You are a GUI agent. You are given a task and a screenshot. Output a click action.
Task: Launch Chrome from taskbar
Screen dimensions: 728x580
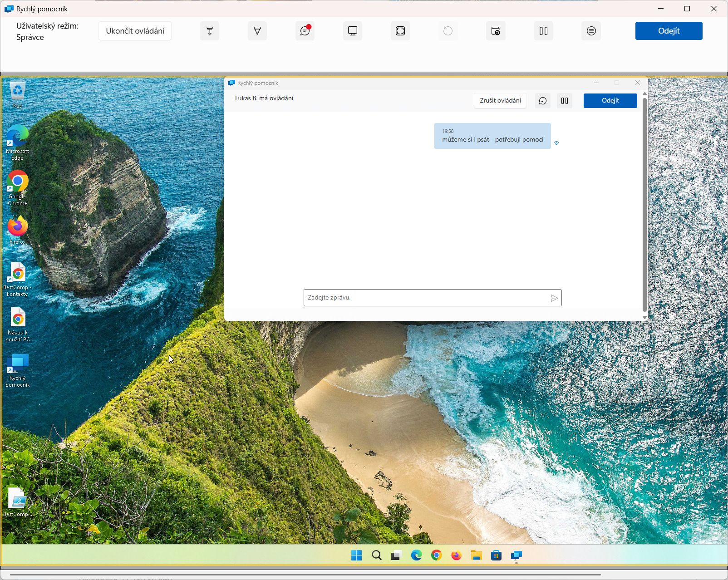tap(437, 555)
